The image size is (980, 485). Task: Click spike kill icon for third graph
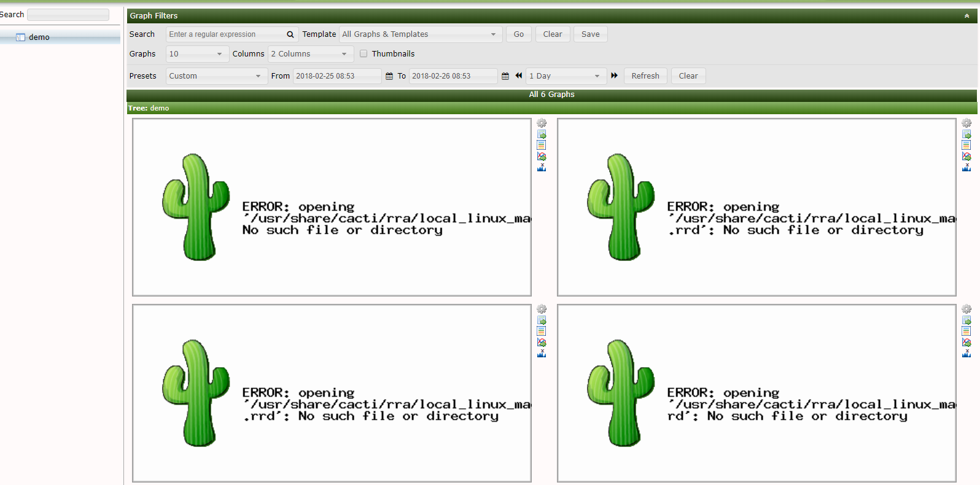[542, 354]
